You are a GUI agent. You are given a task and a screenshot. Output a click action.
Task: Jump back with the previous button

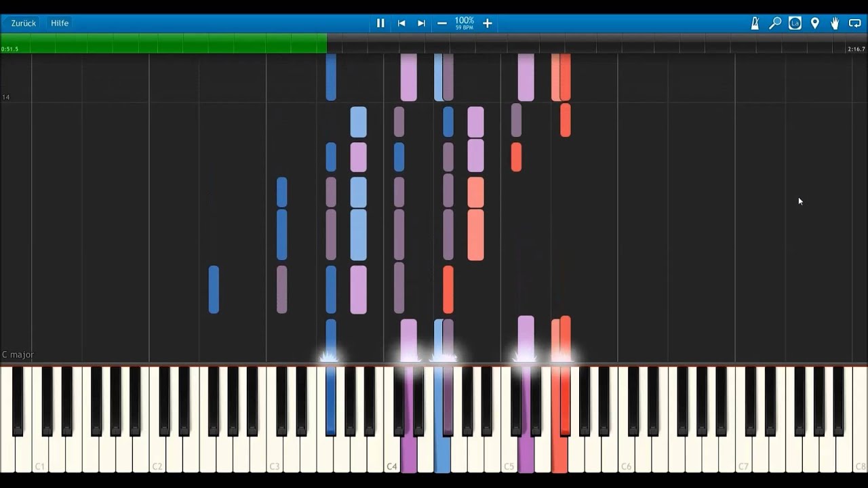401,23
